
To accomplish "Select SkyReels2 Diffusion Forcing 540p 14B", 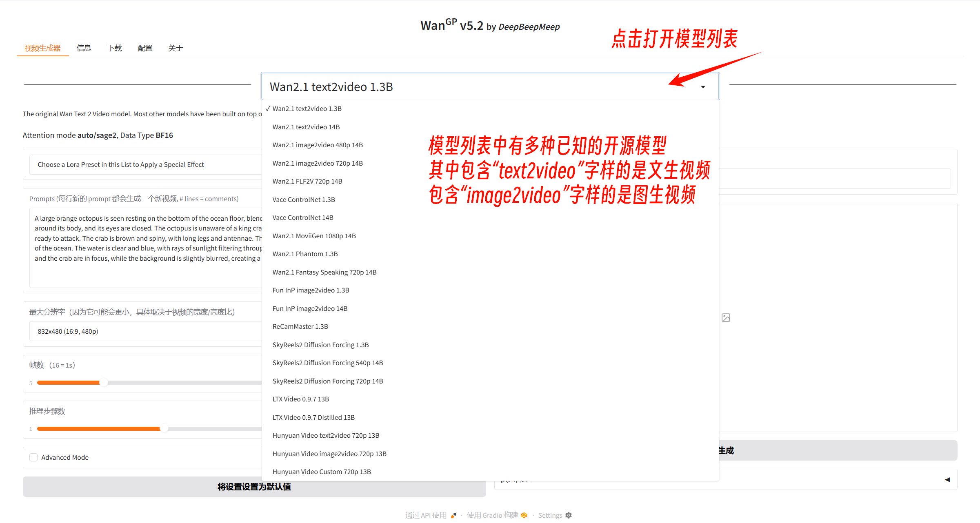I will (490, 363).
